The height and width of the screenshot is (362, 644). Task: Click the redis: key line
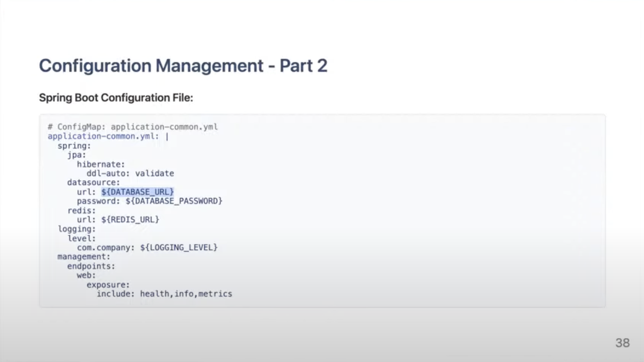[81, 211]
